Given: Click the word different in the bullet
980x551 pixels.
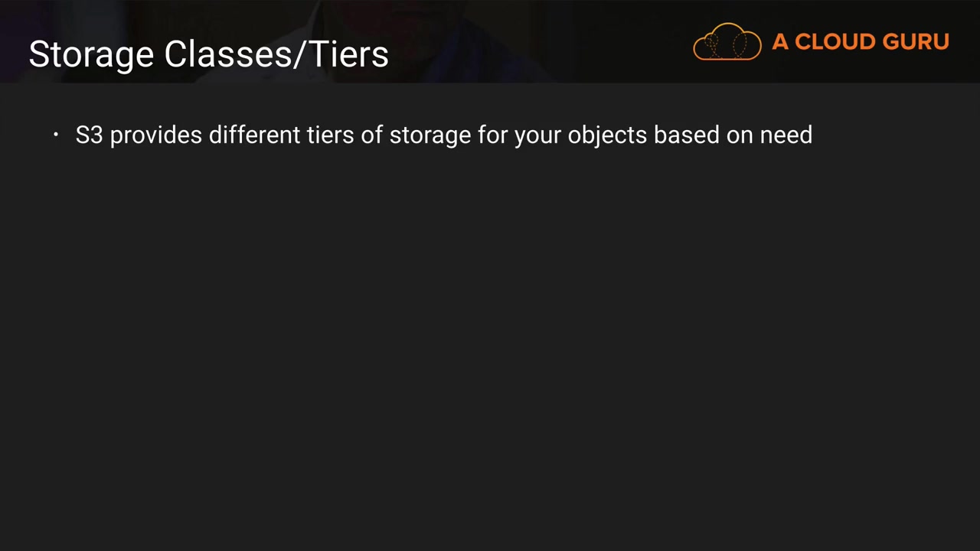Looking at the screenshot, I should (254, 135).
